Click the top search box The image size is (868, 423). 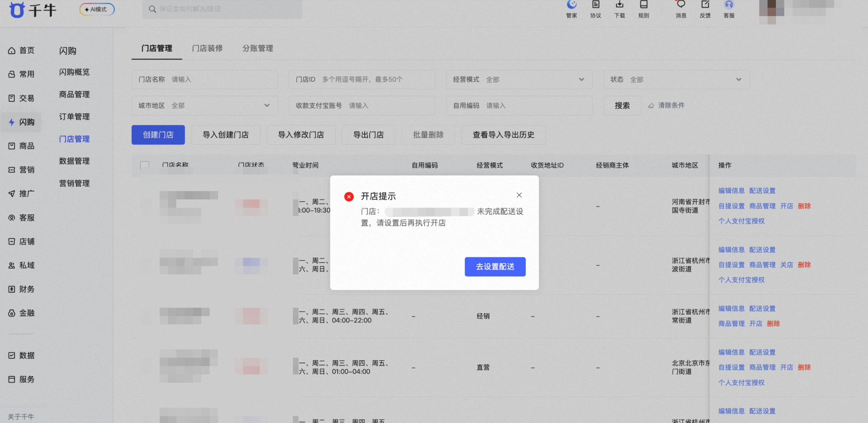tap(222, 9)
